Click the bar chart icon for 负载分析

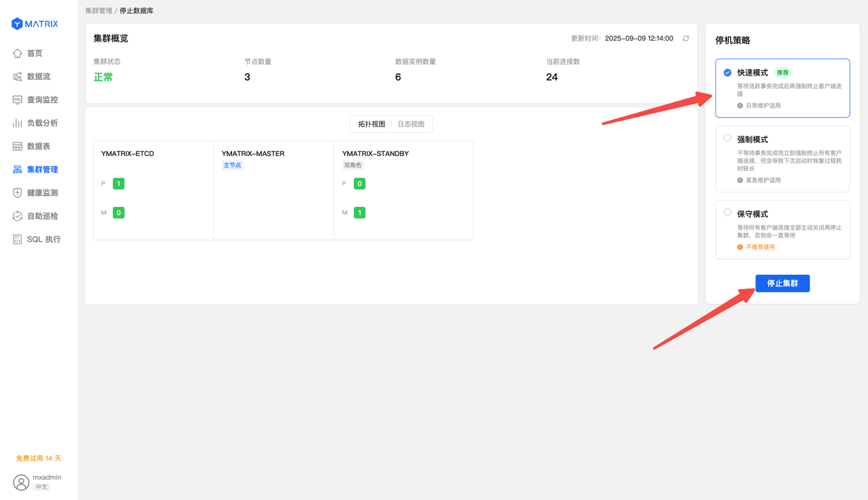[x=18, y=123]
